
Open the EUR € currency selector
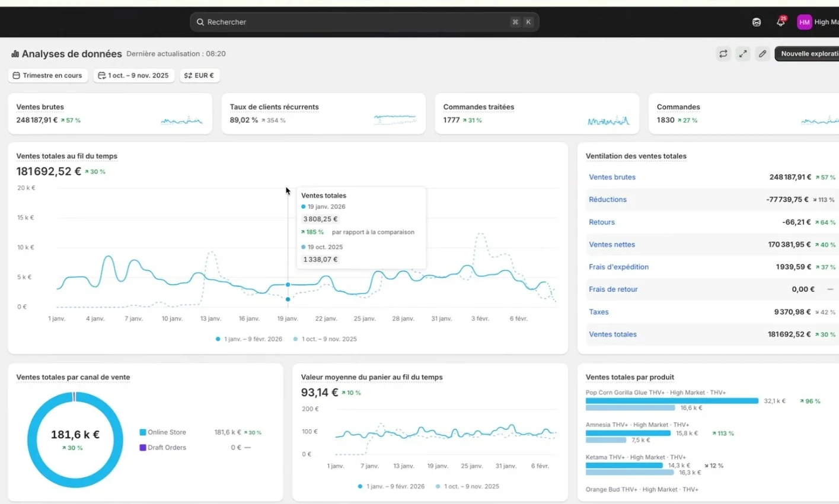pyautogui.click(x=200, y=75)
